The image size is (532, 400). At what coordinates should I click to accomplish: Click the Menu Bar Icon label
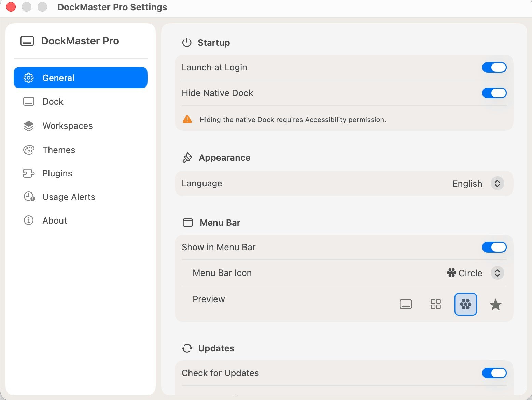(222, 273)
